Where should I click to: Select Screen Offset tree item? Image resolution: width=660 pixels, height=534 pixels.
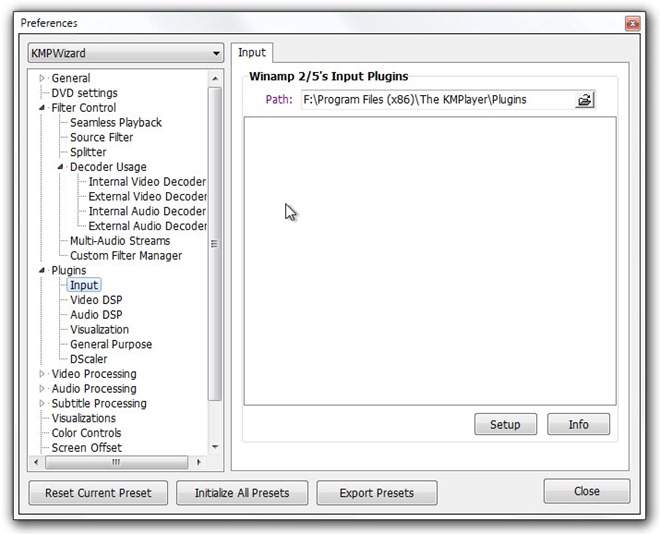(x=87, y=448)
